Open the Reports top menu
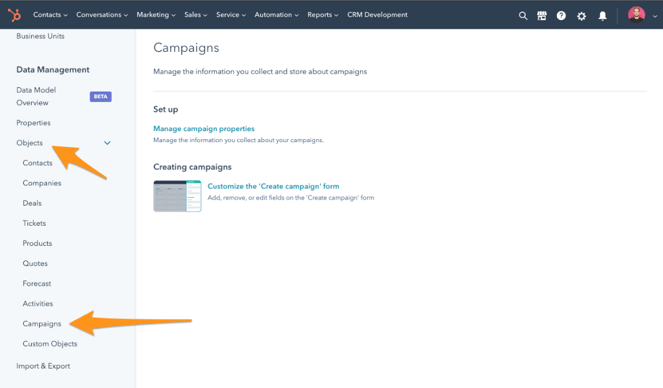The height and width of the screenshot is (388, 663). pos(323,15)
